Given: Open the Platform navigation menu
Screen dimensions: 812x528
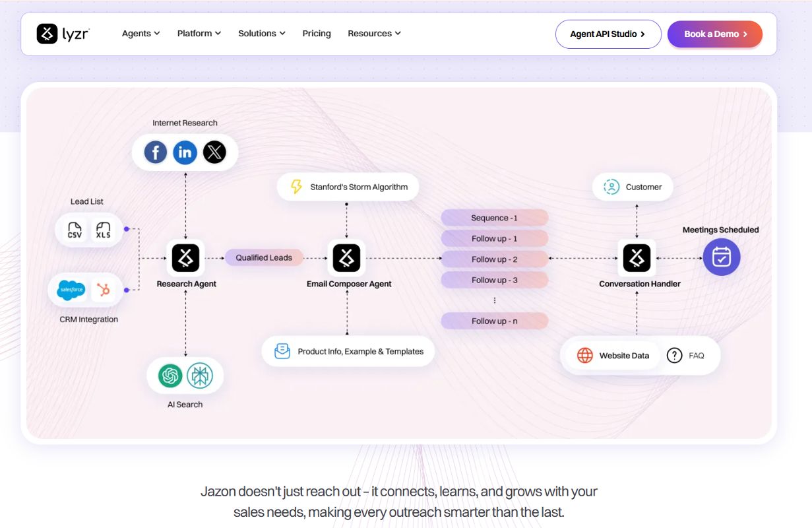Looking at the screenshot, I should point(199,34).
